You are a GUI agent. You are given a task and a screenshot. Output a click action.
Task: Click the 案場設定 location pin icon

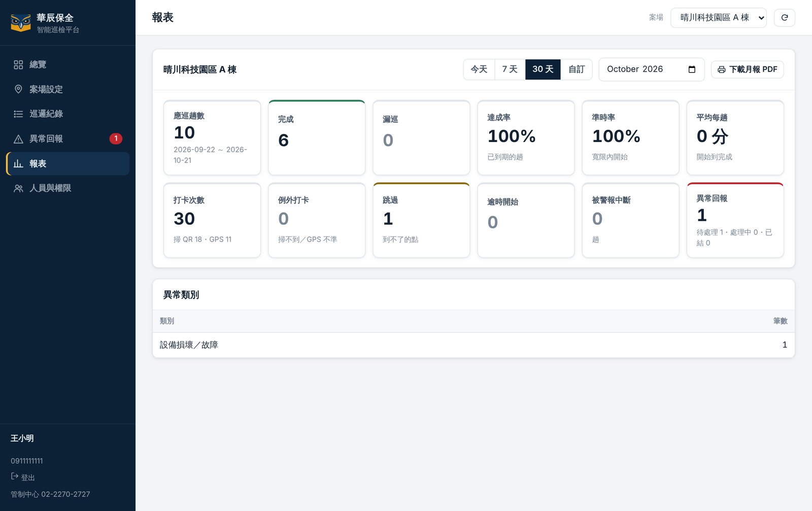pyautogui.click(x=18, y=89)
